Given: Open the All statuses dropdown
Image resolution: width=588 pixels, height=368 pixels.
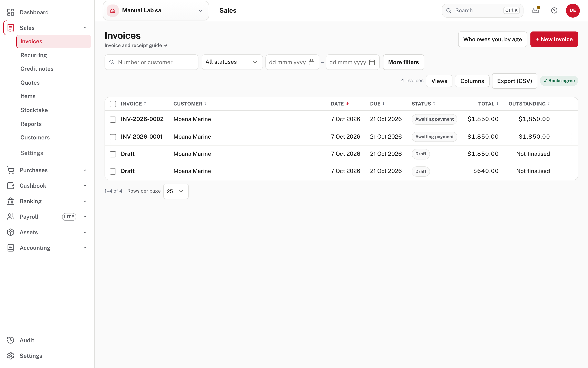Looking at the screenshot, I should click(x=232, y=62).
